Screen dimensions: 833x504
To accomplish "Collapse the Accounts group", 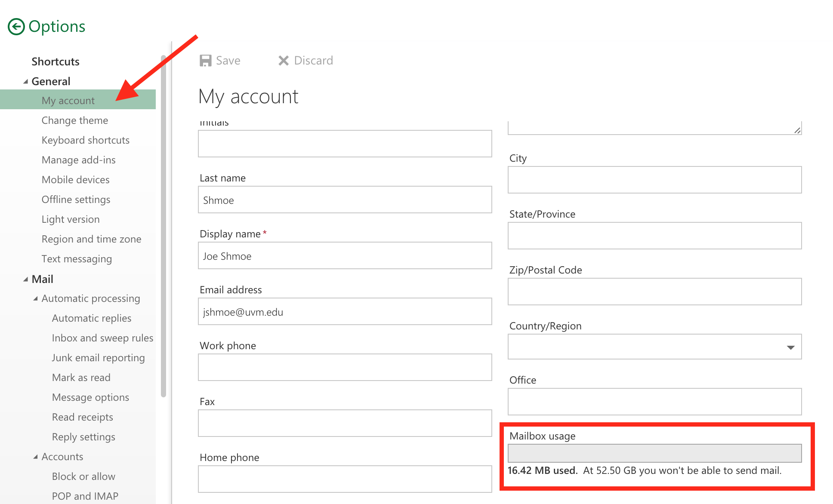I will click(36, 456).
